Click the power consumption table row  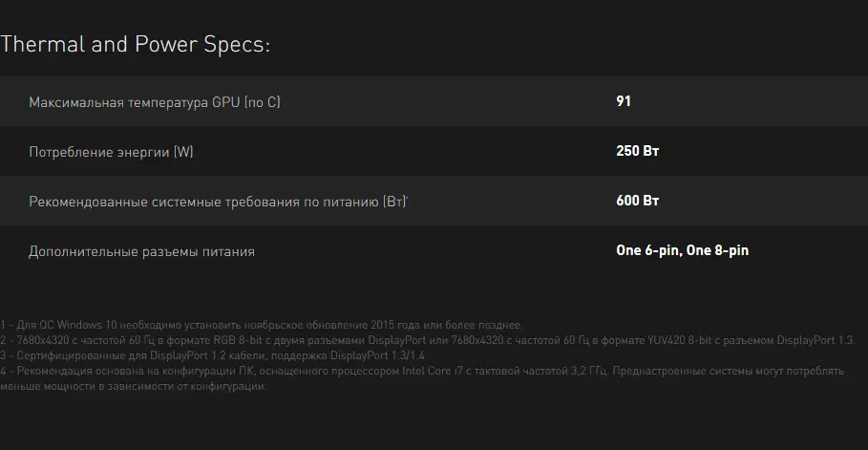pyautogui.click(x=434, y=151)
